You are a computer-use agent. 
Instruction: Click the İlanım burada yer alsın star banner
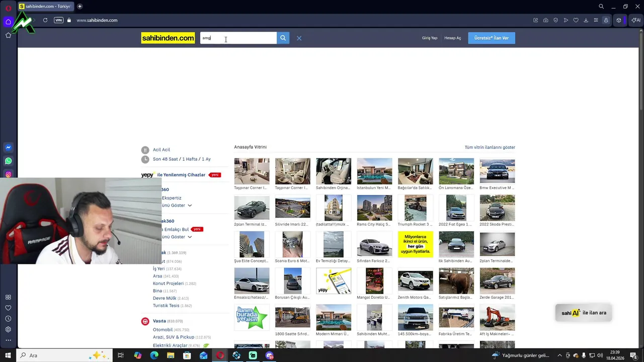tap(252, 317)
